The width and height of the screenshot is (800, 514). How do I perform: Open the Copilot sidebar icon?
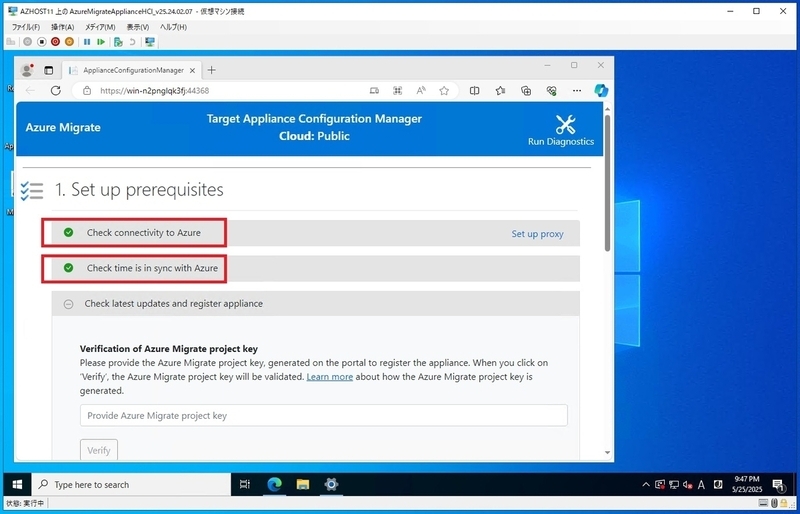[x=601, y=90]
